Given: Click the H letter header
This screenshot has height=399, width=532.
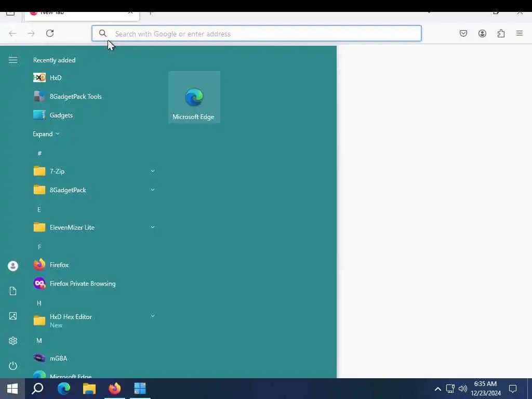Looking at the screenshot, I should [x=39, y=303].
